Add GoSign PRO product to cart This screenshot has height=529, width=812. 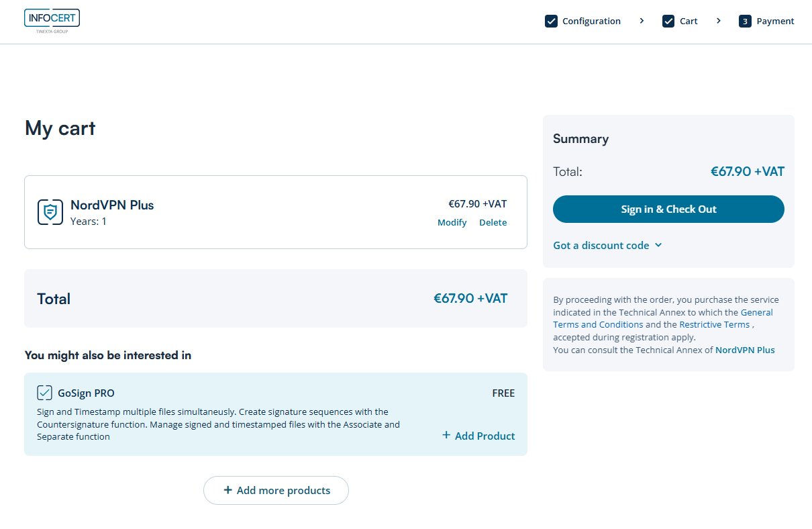point(485,436)
